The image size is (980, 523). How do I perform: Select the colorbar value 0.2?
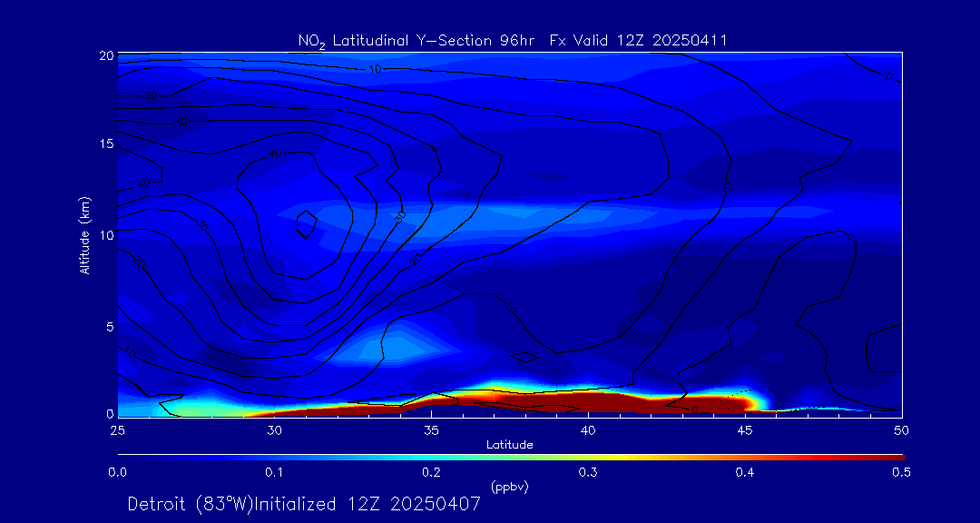tap(431, 473)
